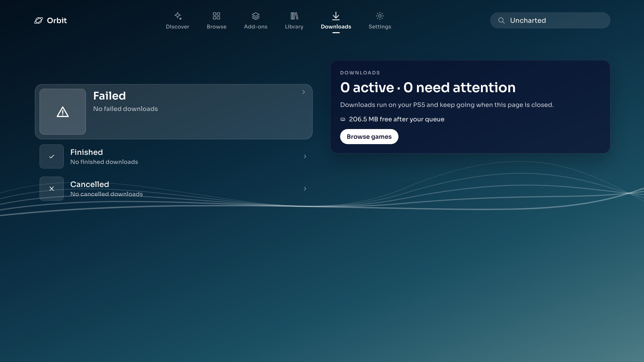Click the Downloads arrow icon
The image size is (644, 362).
click(336, 16)
